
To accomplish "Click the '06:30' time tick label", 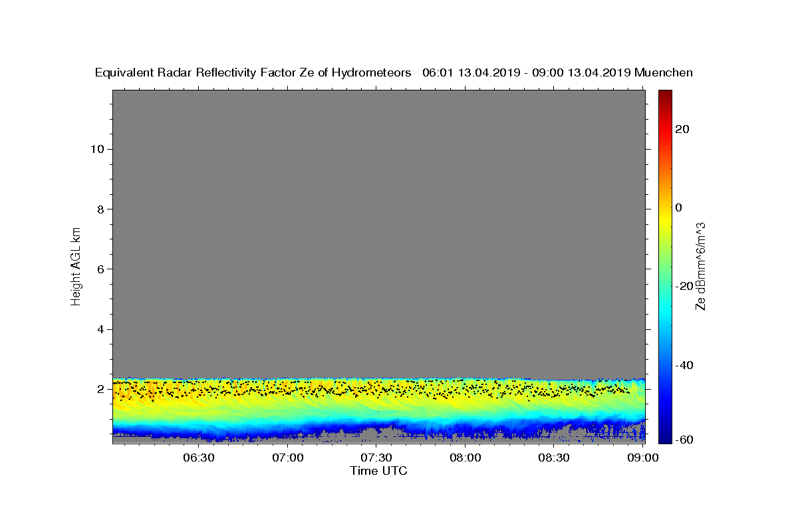I will pyautogui.click(x=199, y=458).
